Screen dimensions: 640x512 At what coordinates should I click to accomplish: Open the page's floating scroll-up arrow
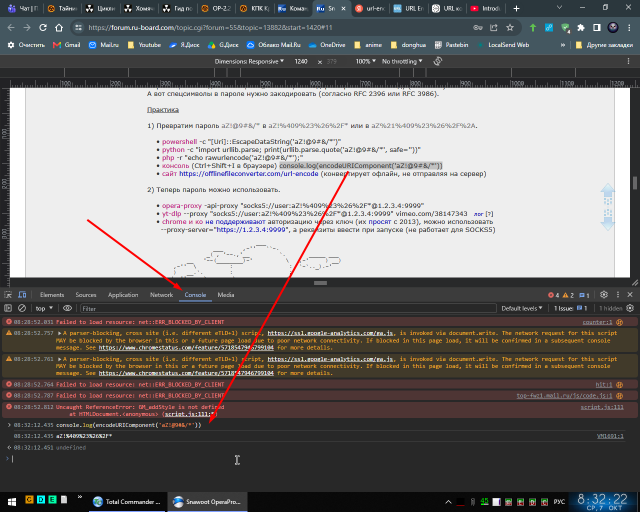608,194
